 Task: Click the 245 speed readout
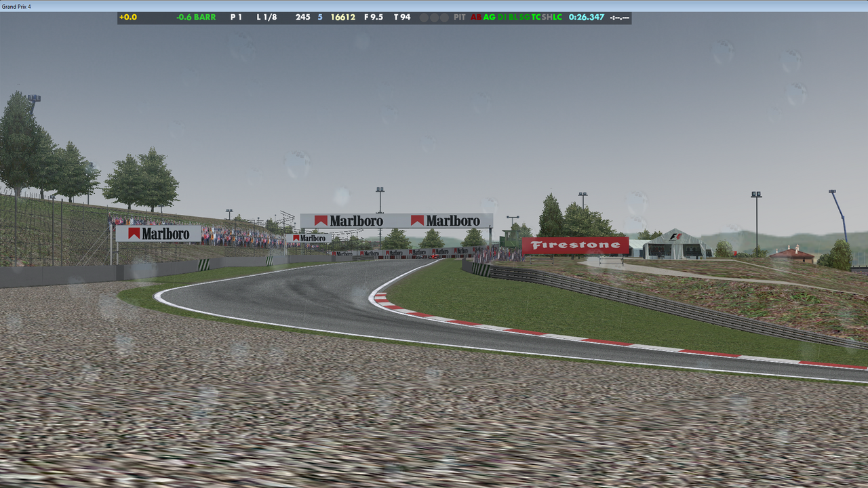click(303, 17)
